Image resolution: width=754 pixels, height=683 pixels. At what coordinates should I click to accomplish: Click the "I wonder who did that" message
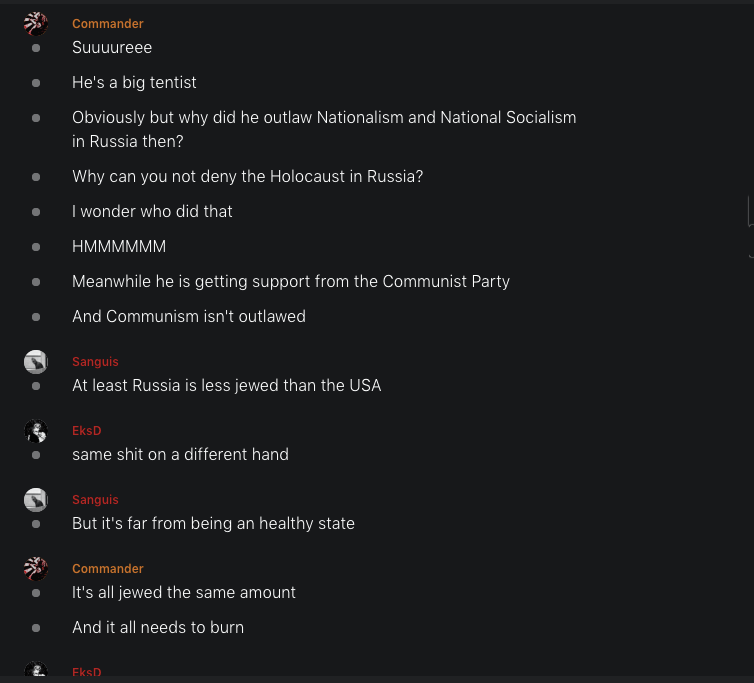point(152,212)
